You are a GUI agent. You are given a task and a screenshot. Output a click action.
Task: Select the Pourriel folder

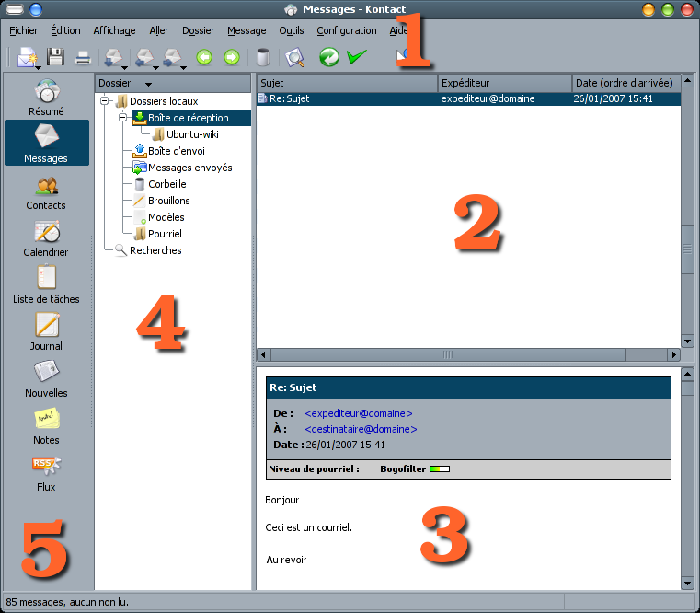[x=165, y=234]
